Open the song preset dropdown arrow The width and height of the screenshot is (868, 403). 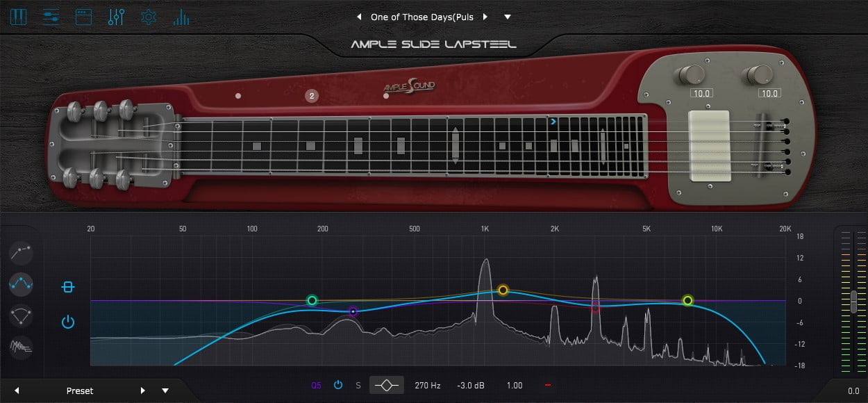pos(508,17)
